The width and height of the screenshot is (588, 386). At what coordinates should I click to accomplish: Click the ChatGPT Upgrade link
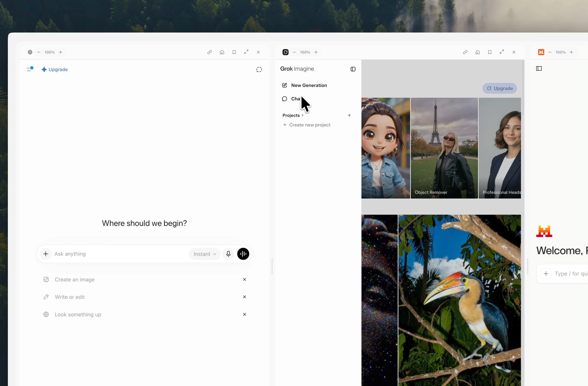point(55,70)
